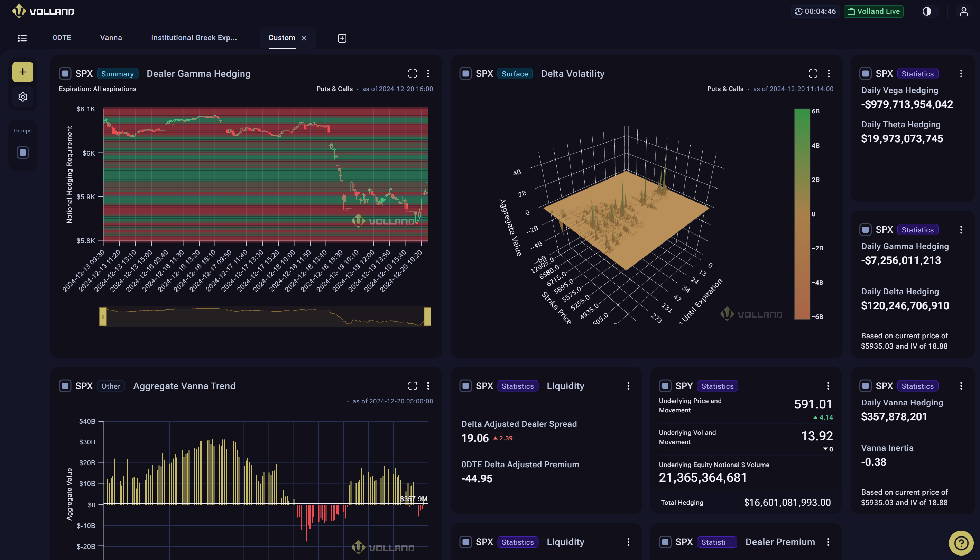This screenshot has height=560, width=980.
Task: Expand Dealer Gamma Hedging chart to fullscreen
Action: 413,73
